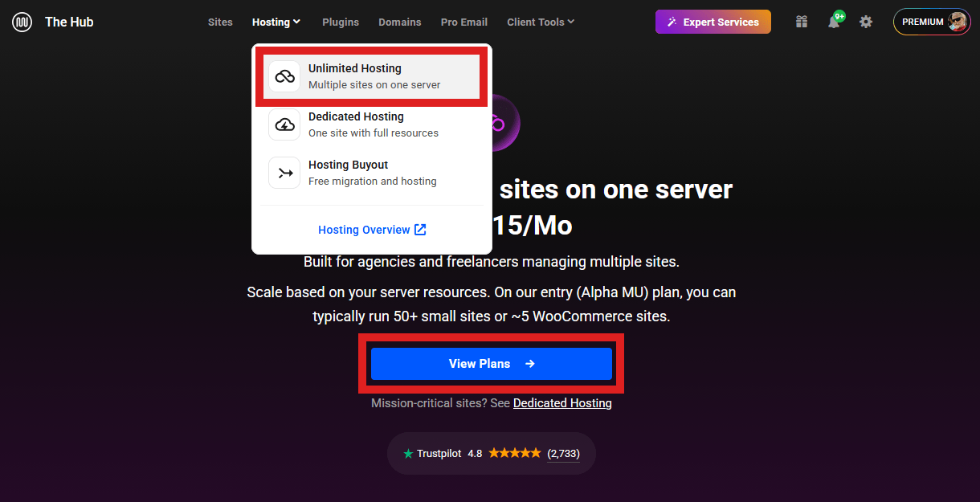Go to the Sites menu item
The width and height of the screenshot is (980, 502).
pos(220,22)
